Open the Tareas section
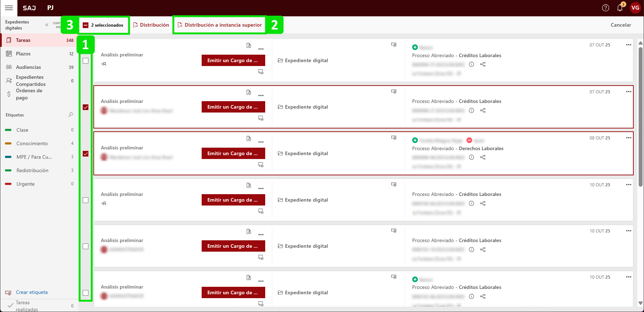644x312 pixels. click(39, 40)
